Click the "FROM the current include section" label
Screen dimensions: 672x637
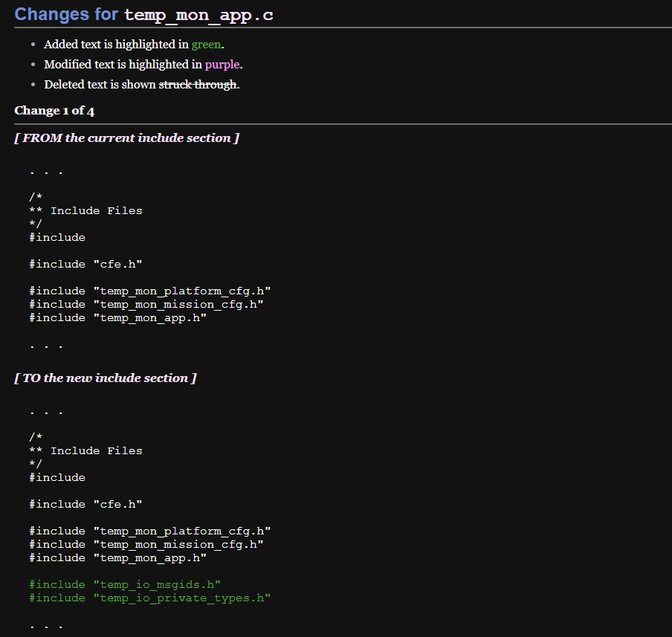click(x=126, y=138)
